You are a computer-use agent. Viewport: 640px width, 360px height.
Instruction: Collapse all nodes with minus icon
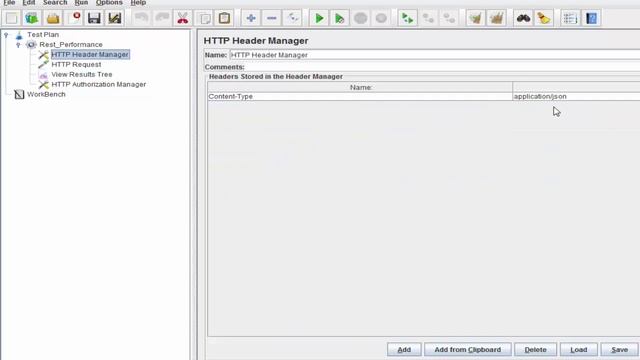click(271, 18)
